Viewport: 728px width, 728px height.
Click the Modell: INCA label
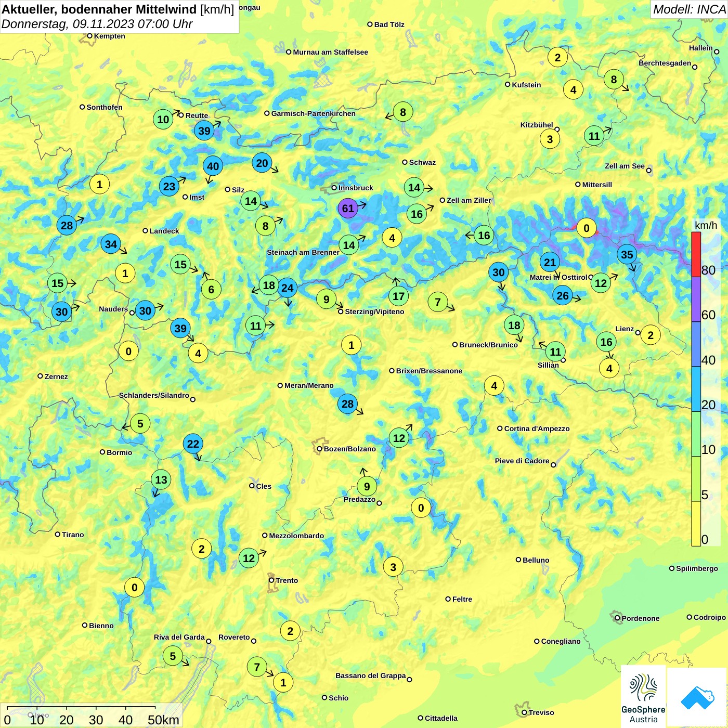pyautogui.click(x=689, y=9)
